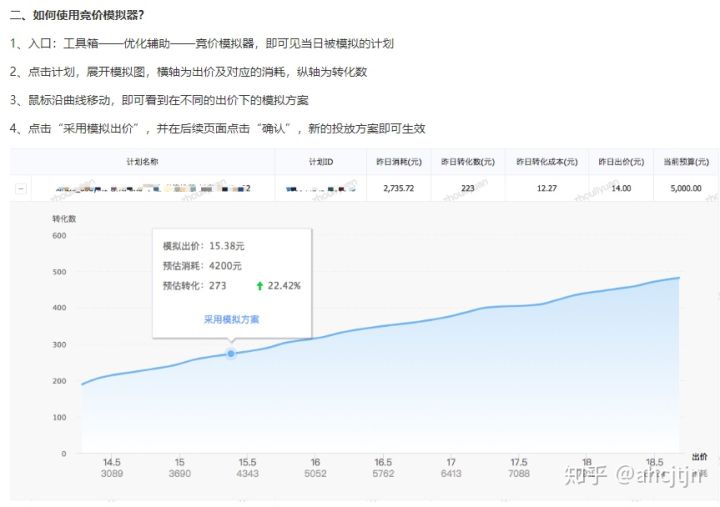This screenshot has width=720, height=507.
Task: Click the 300 y-axis label
Action: click(x=59, y=344)
